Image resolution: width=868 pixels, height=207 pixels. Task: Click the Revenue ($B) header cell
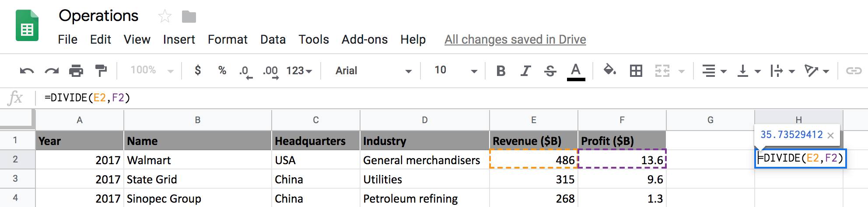(534, 141)
